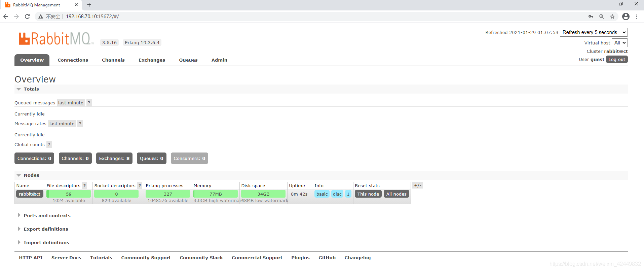Open the Refresh every 5 seconds dropdown
Image resolution: width=644 pixels, height=270 pixels.
[x=594, y=32]
